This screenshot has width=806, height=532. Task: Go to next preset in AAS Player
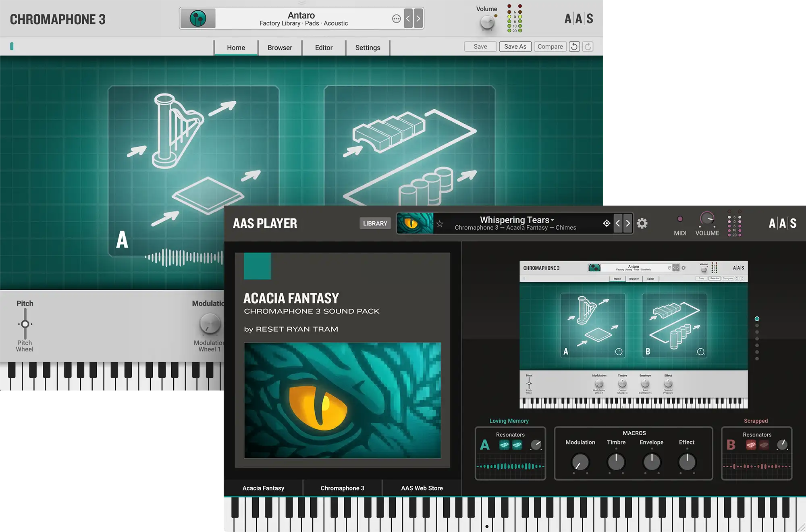coord(628,223)
